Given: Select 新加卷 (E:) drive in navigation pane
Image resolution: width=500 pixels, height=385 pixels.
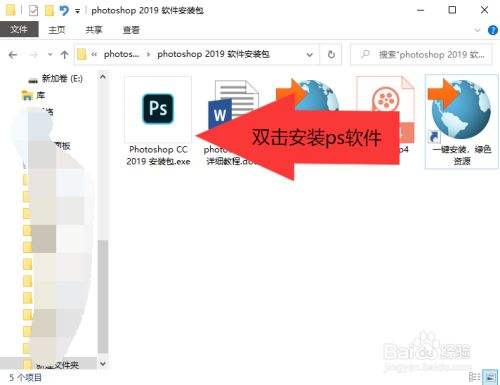Looking at the screenshot, I should click(x=55, y=79).
